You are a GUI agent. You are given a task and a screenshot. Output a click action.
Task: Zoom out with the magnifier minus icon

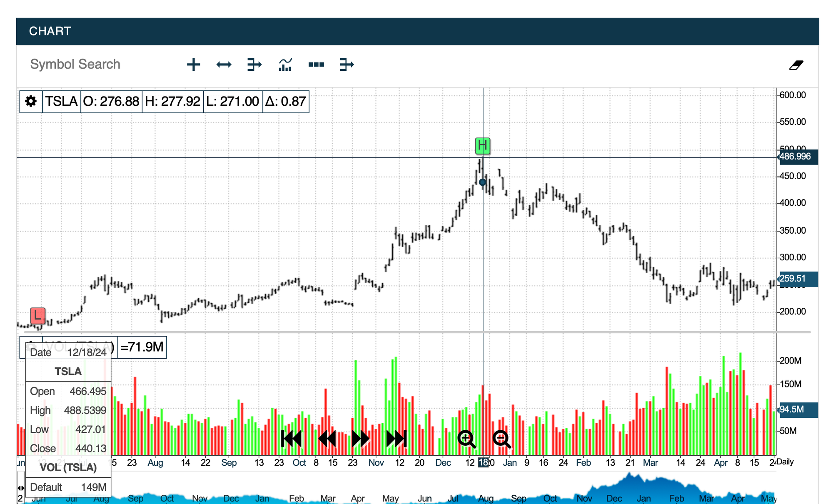coord(501,439)
